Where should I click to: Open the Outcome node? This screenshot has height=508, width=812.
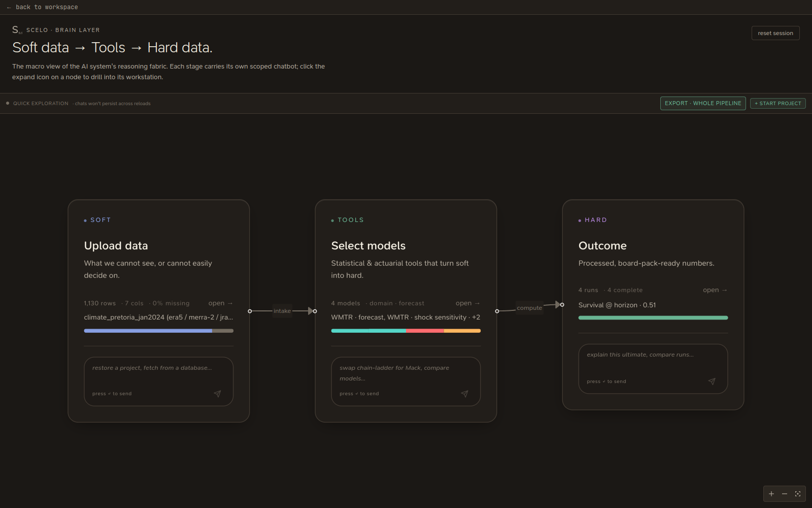(x=715, y=290)
